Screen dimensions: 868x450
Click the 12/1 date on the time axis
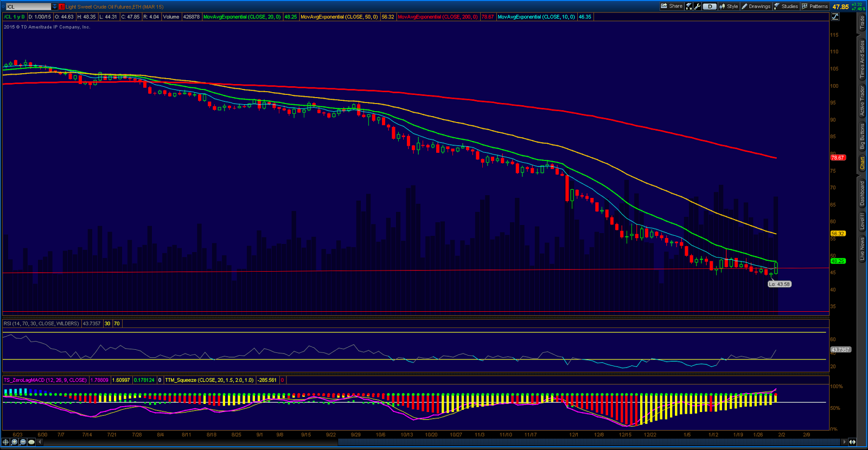(x=573, y=435)
